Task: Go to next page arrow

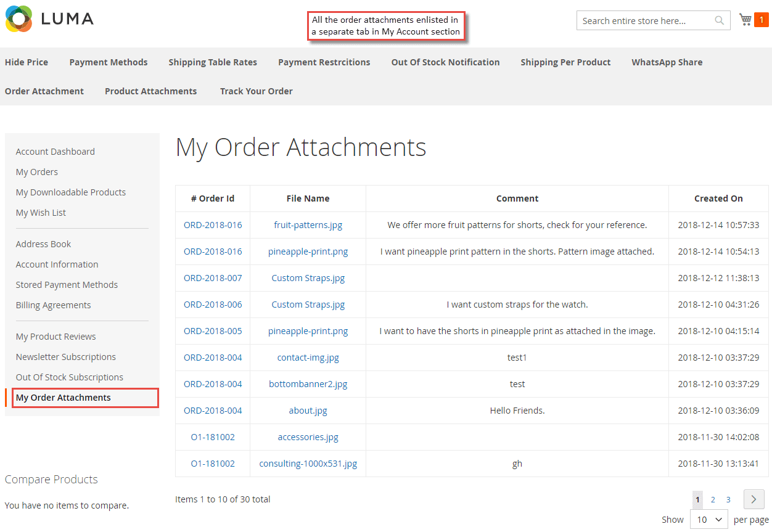Action: pos(754,499)
